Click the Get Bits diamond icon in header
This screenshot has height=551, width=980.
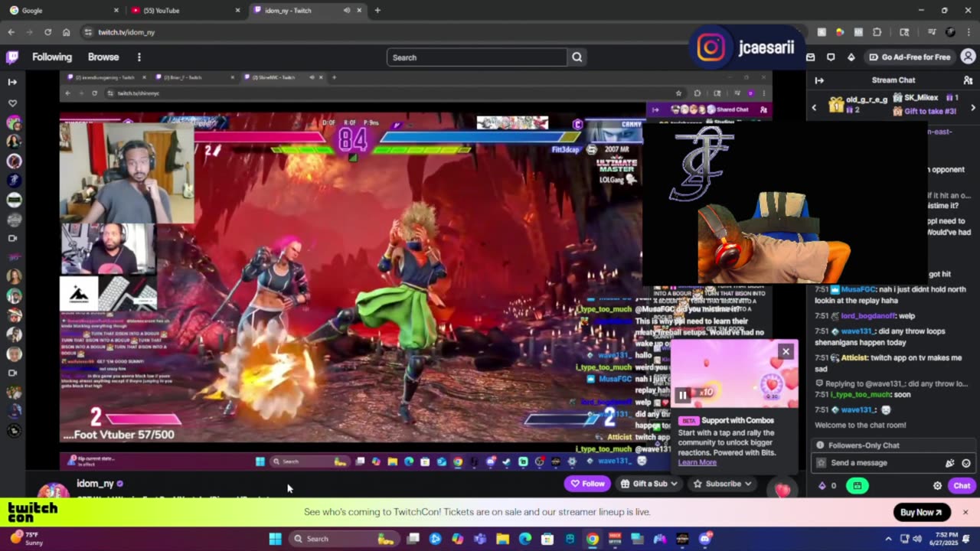[x=851, y=57]
